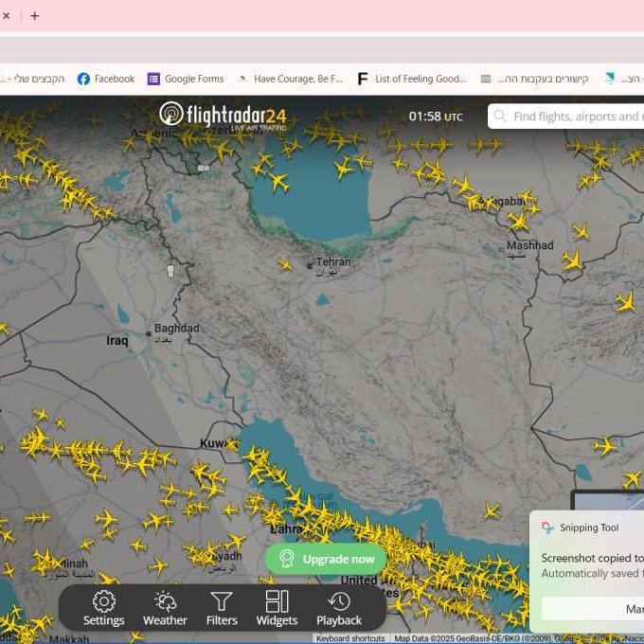Open the Facebook bookmark
Screen dimensions: 644x644
click(106, 79)
